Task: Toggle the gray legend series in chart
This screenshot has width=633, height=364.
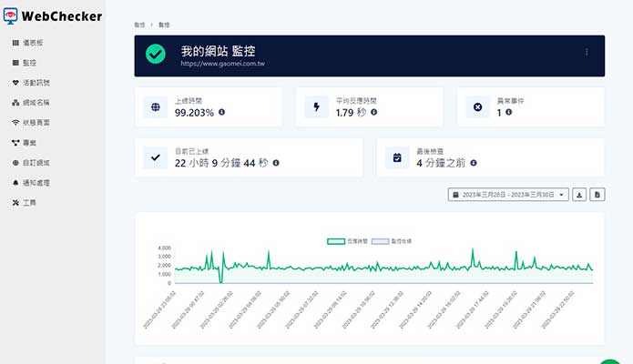Action: click(390, 241)
